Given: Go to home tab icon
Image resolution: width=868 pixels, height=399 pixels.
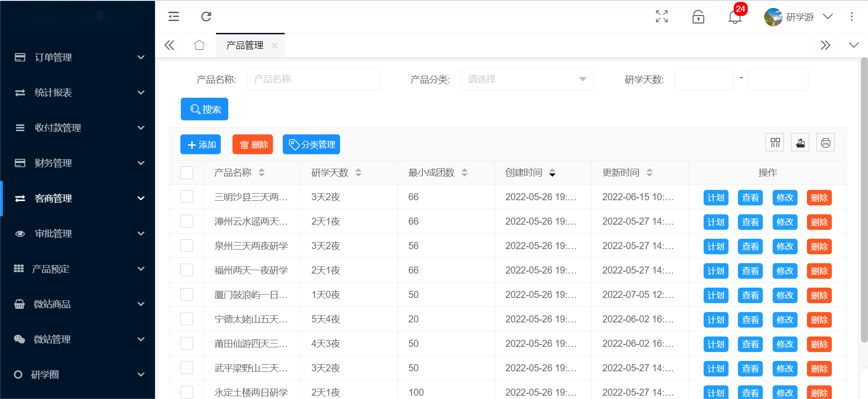Looking at the screenshot, I should (199, 45).
